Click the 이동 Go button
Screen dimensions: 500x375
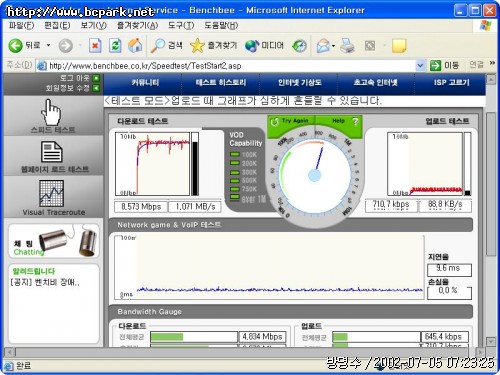click(x=444, y=66)
